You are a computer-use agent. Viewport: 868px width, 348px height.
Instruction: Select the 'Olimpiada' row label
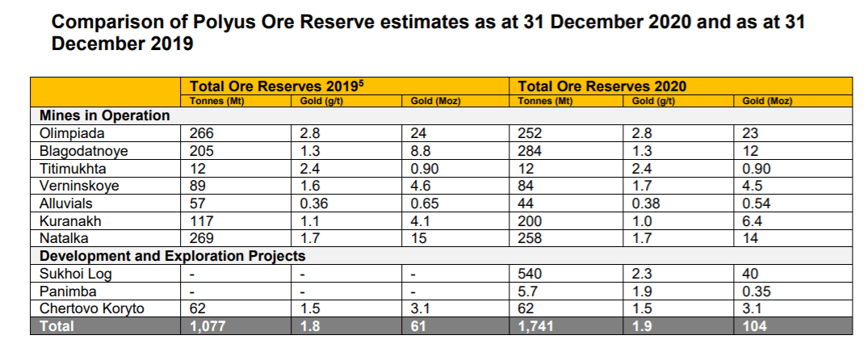pyautogui.click(x=71, y=133)
